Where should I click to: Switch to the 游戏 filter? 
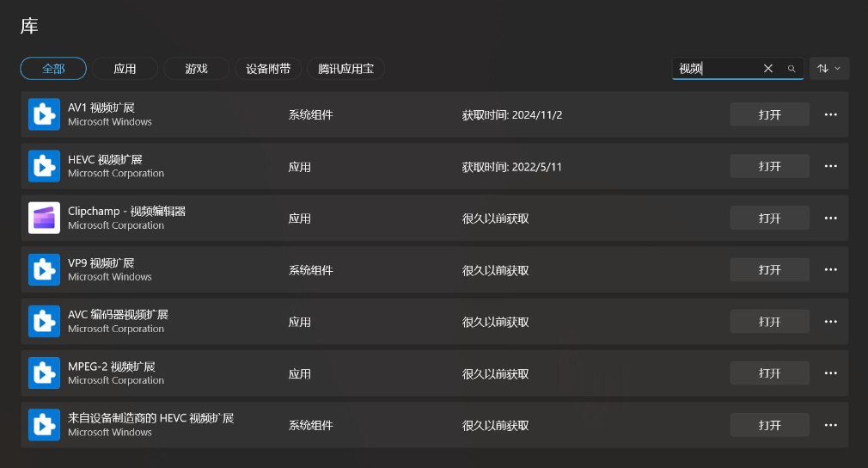pyautogui.click(x=196, y=69)
